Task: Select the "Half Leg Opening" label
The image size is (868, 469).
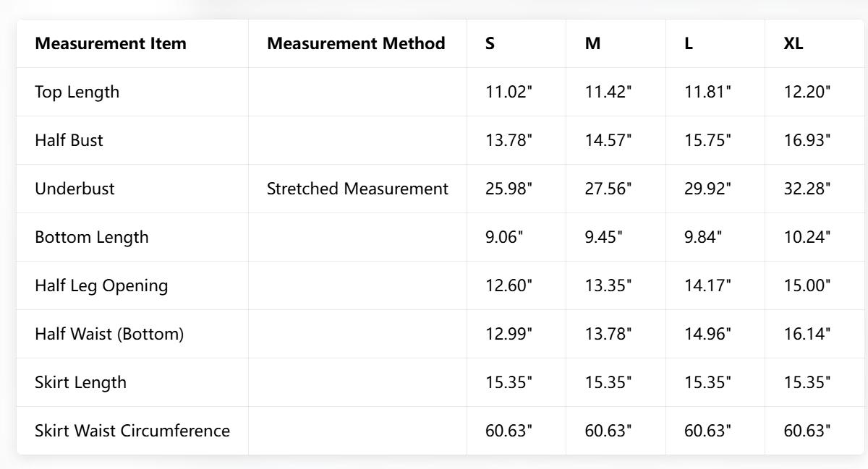Action: tap(101, 285)
